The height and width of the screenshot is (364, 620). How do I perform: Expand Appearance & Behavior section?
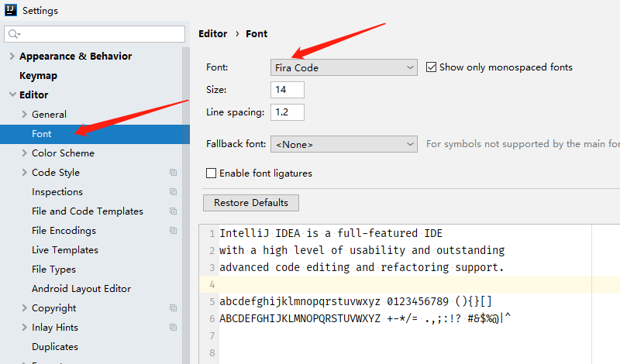click(x=12, y=56)
